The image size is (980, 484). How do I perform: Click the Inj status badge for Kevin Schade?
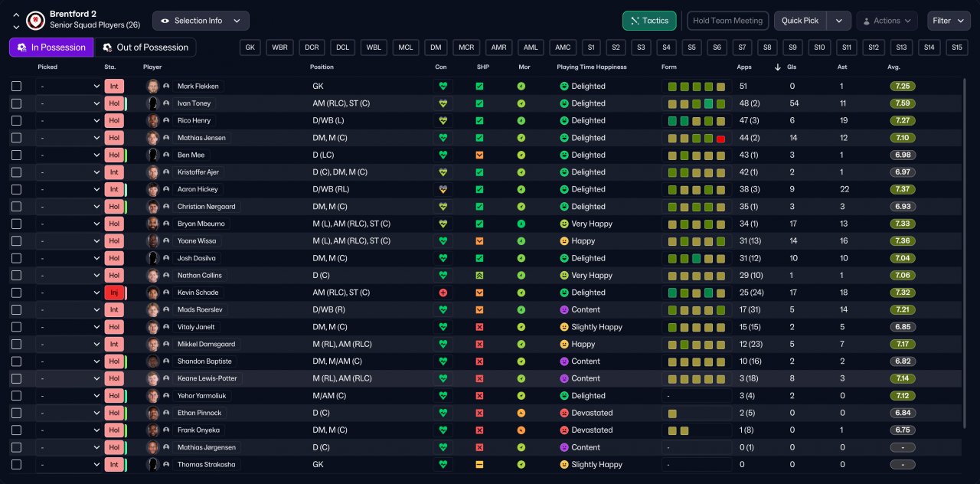114,293
